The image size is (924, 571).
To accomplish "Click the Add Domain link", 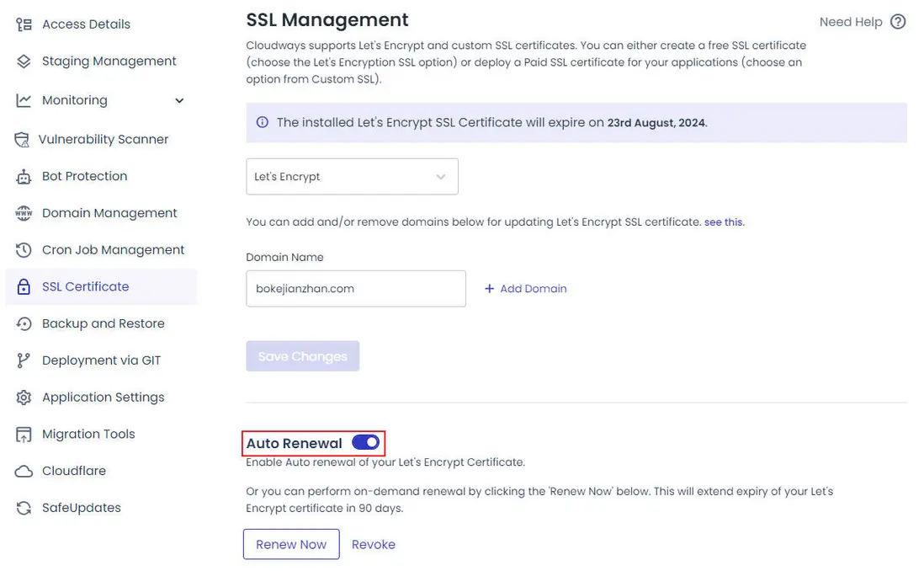I will (526, 289).
